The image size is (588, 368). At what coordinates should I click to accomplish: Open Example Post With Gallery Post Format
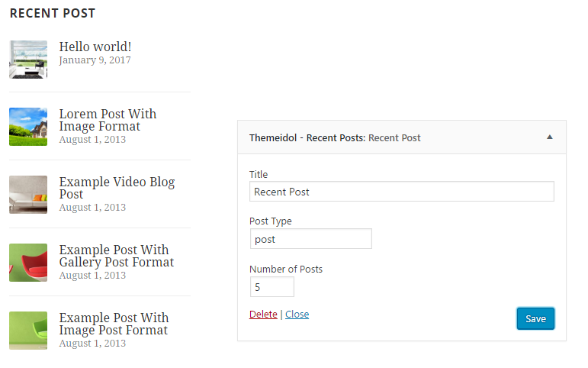pyautogui.click(x=116, y=256)
